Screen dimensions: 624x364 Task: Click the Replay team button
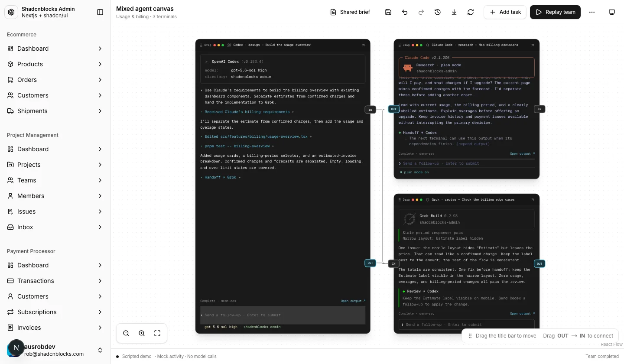[x=555, y=12]
